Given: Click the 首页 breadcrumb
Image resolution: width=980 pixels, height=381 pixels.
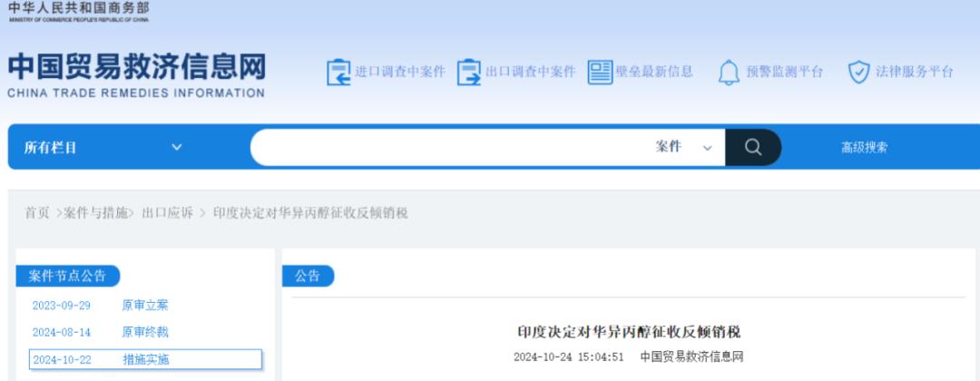Looking at the screenshot, I should [37, 213].
